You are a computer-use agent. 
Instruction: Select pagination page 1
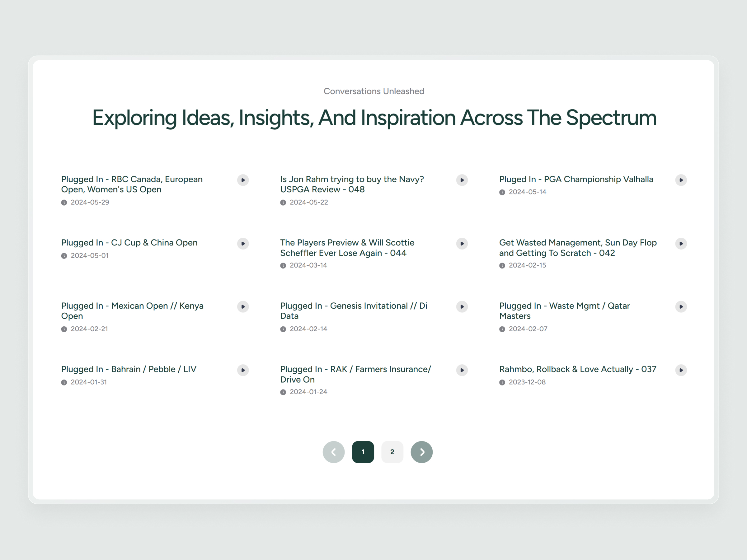point(363,452)
